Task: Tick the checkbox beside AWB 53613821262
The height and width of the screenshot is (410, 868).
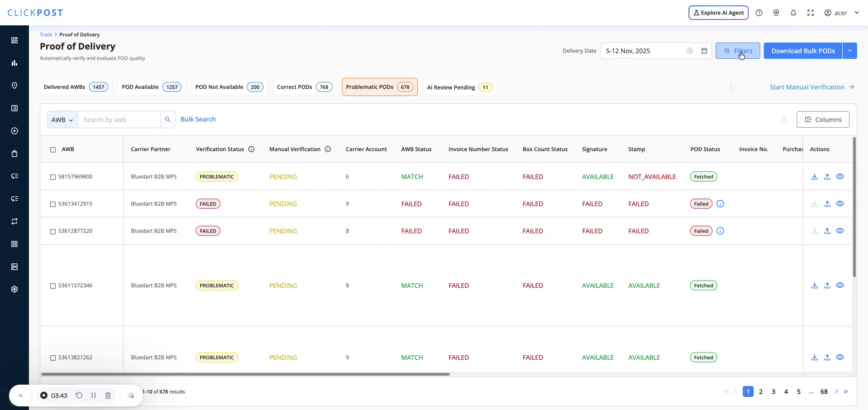Action: click(x=53, y=358)
